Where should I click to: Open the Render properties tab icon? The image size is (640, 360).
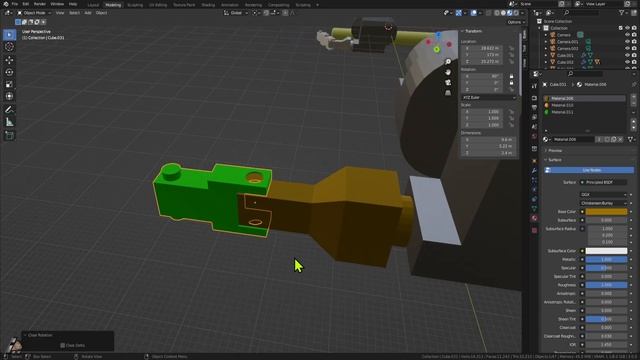(534, 98)
